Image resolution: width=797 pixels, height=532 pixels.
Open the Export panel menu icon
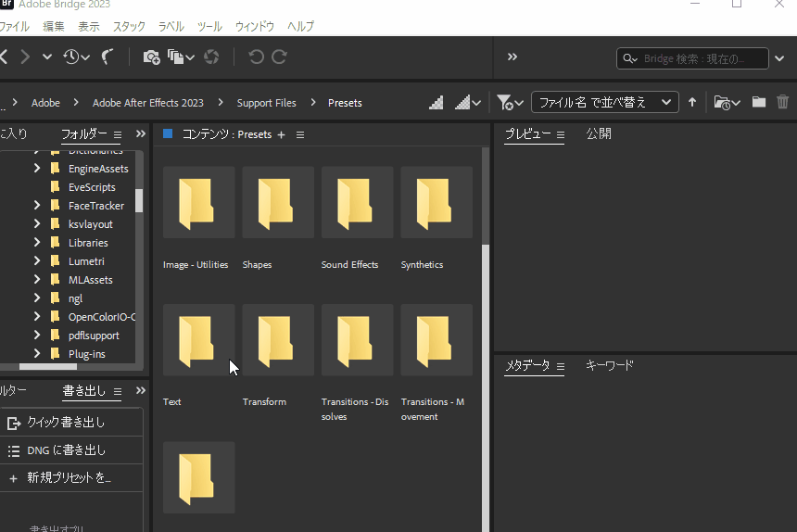(x=118, y=391)
